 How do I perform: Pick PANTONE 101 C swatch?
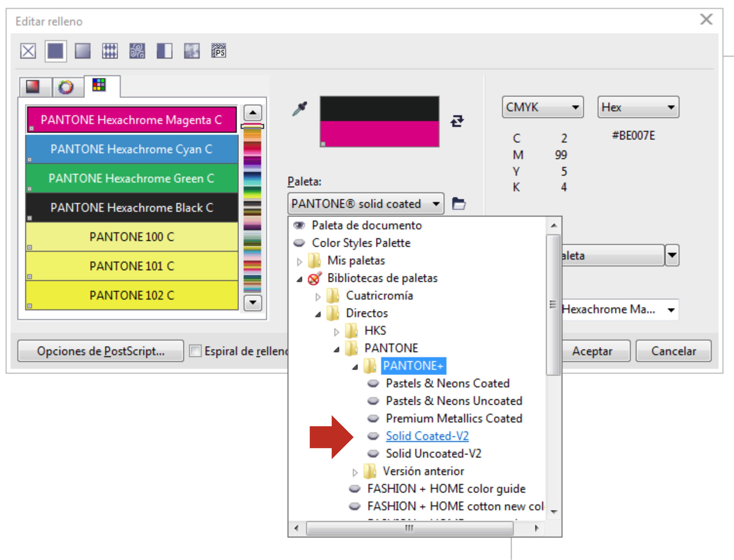coord(132,266)
